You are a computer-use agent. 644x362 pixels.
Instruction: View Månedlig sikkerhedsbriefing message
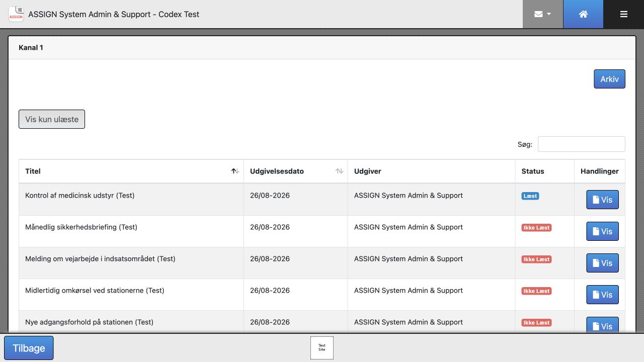click(602, 231)
